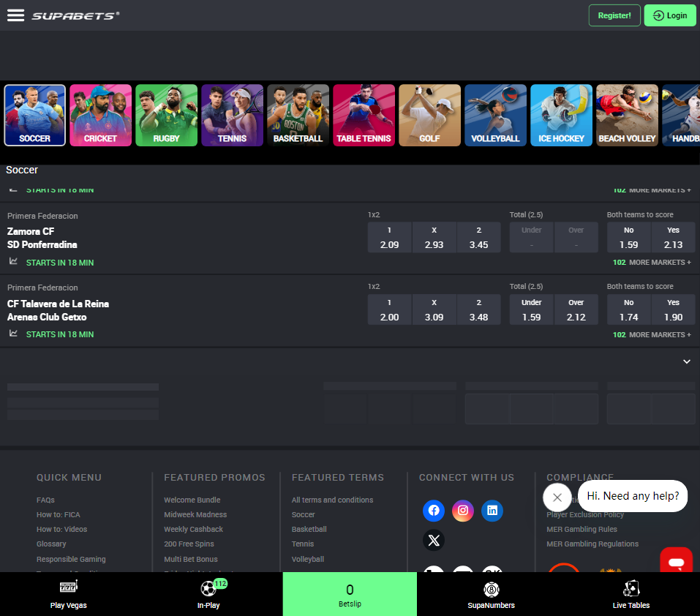Pick Arenas Club Getxo win odds 3.48
700x616 pixels.
click(478, 309)
